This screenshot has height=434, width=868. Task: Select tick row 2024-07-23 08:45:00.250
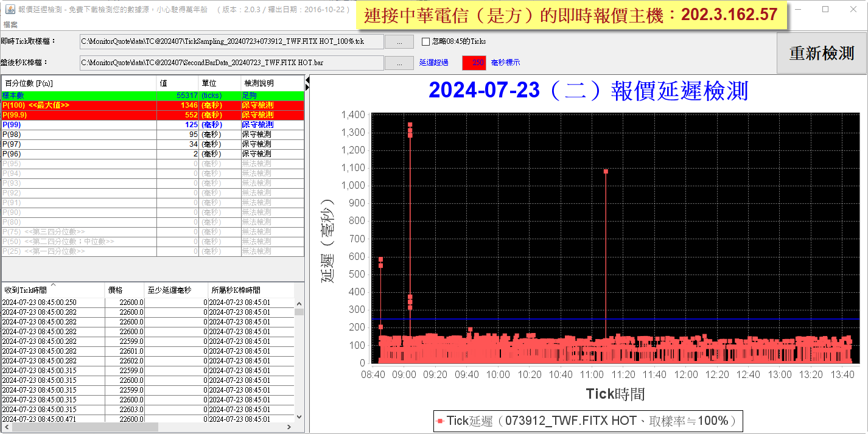[148, 303]
